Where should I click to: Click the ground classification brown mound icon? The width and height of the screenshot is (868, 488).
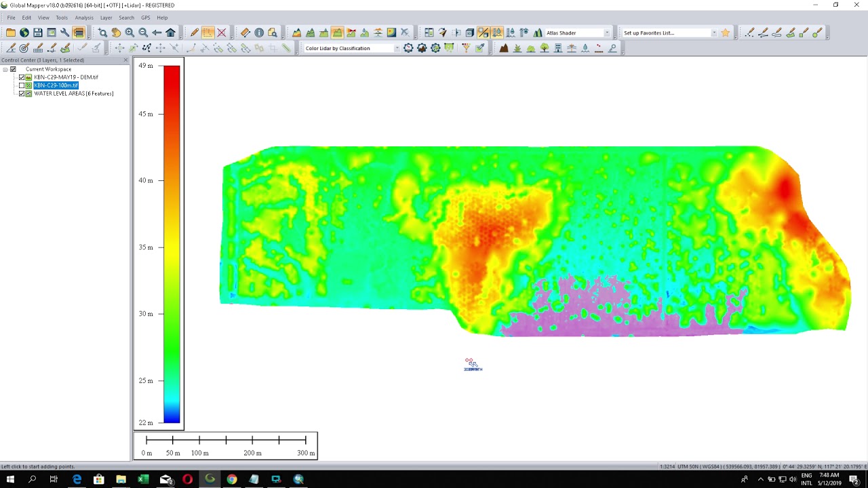504,48
